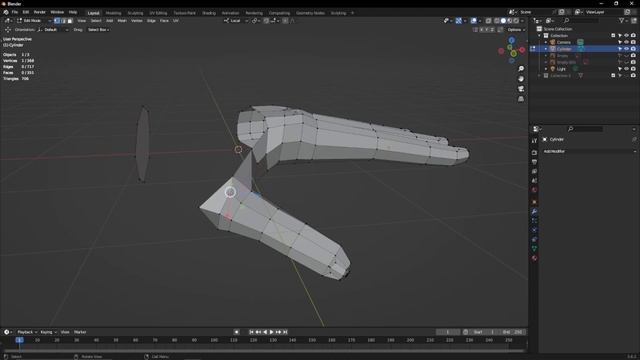The image size is (640, 360).
Task: Open the Edit Mode dropdown
Action: pos(34,20)
